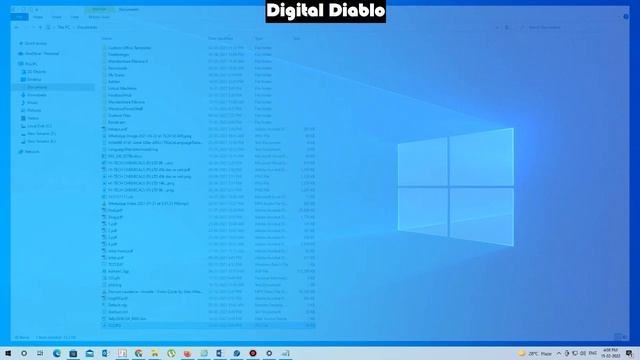Open the volume control in system tray

coord(583,353)
